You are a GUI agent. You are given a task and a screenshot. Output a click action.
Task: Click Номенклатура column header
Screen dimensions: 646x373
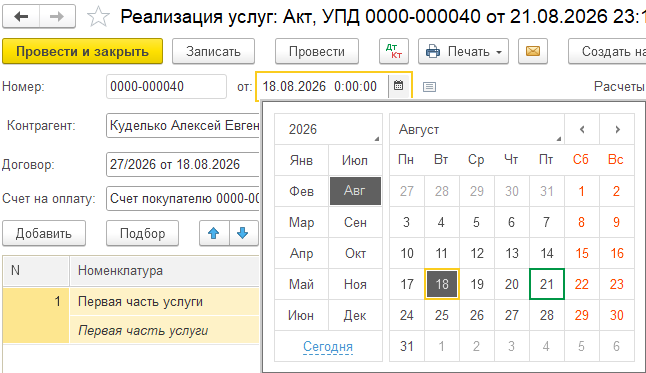pyautogui.click(x=165, y=271)
